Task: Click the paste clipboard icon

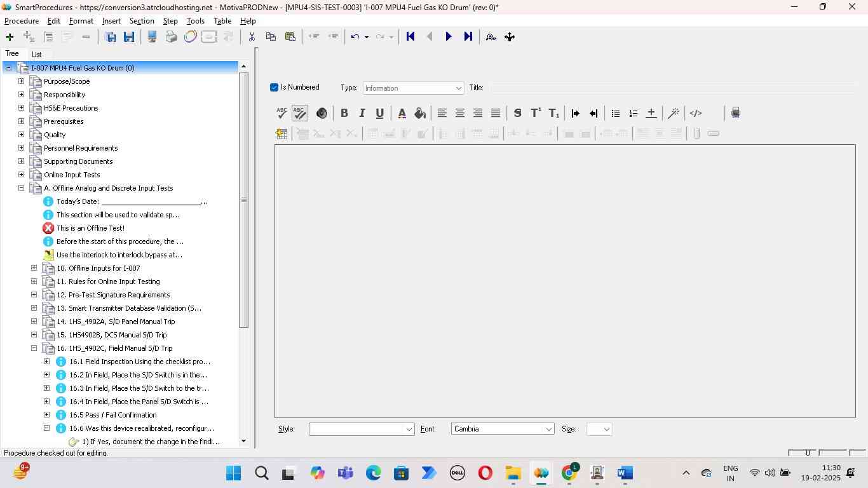Action: (x=290, y=37)
